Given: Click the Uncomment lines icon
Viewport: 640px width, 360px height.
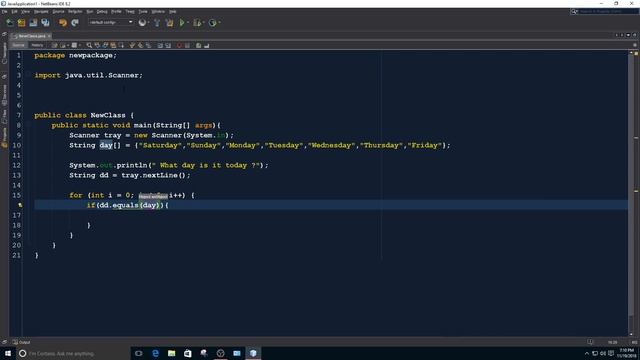Looking at the screenshot, I should click(x=207, y=45).
